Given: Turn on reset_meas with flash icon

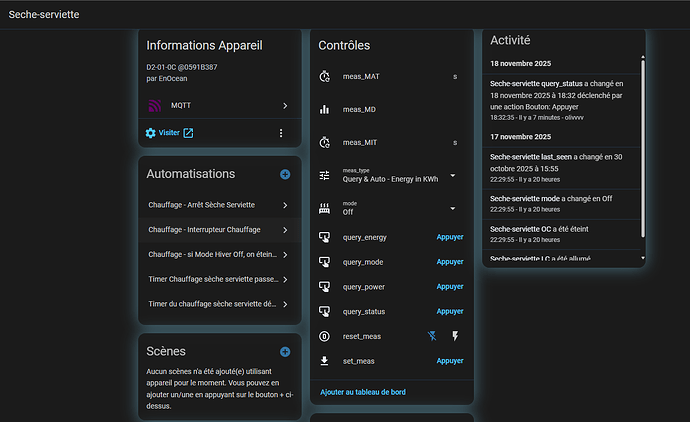Looking at the screenshot, I should tap(455, 336).
